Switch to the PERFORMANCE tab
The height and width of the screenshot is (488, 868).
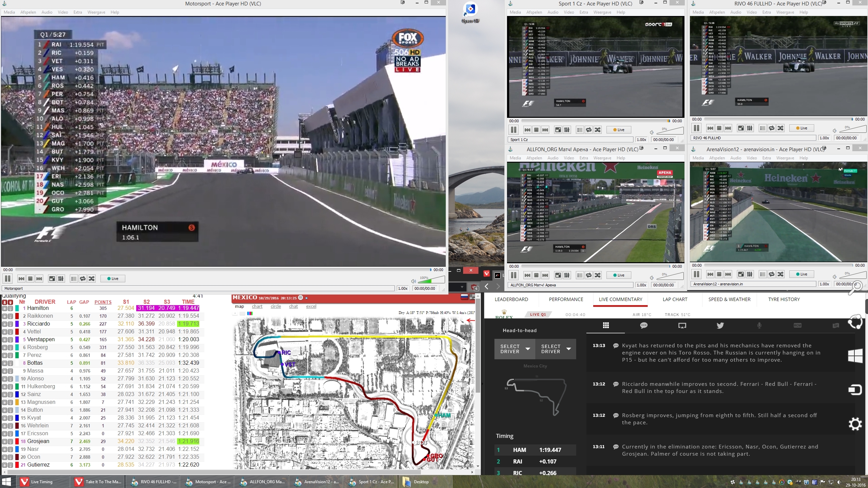566,299
